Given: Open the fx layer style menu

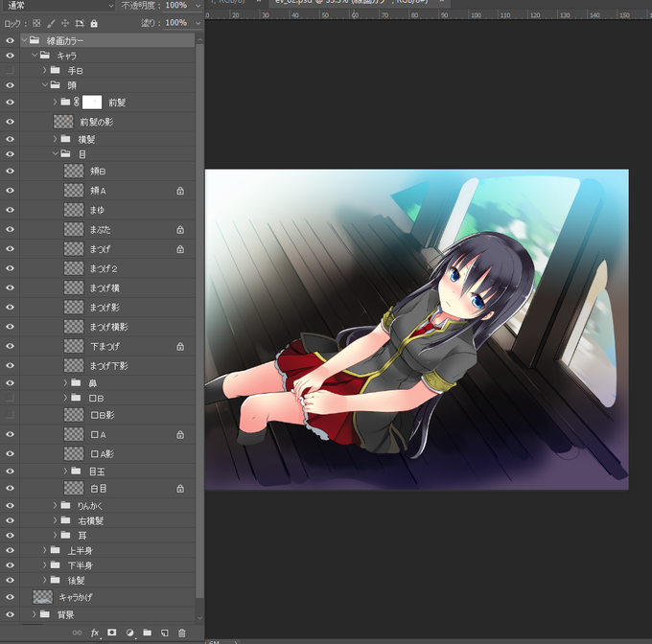Looking at the screenshot, I should coord(95,632).
